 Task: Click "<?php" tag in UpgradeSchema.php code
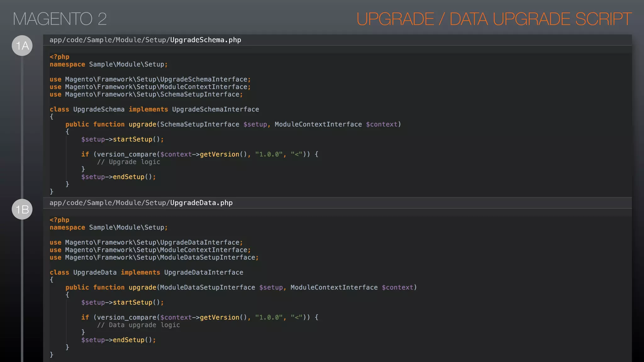(x=59, y=57)
